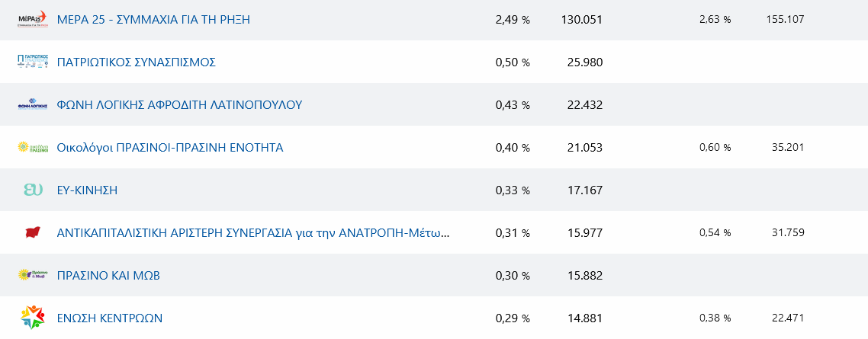
Task: Open ΑΝΤΙΚΑΠΙΤΑΛΙΣΤΙΚΗ ΑΡΙΣΤΕΡΗ ΣΥΝΕΡΓΑΣΙΑ party link
Action: tap(253, 233)
